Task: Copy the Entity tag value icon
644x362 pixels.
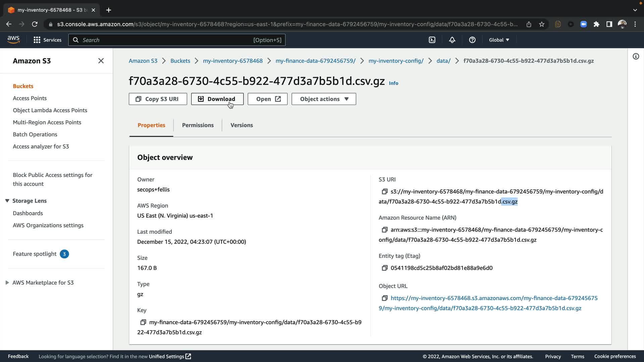Action: [x=384, y=268]
